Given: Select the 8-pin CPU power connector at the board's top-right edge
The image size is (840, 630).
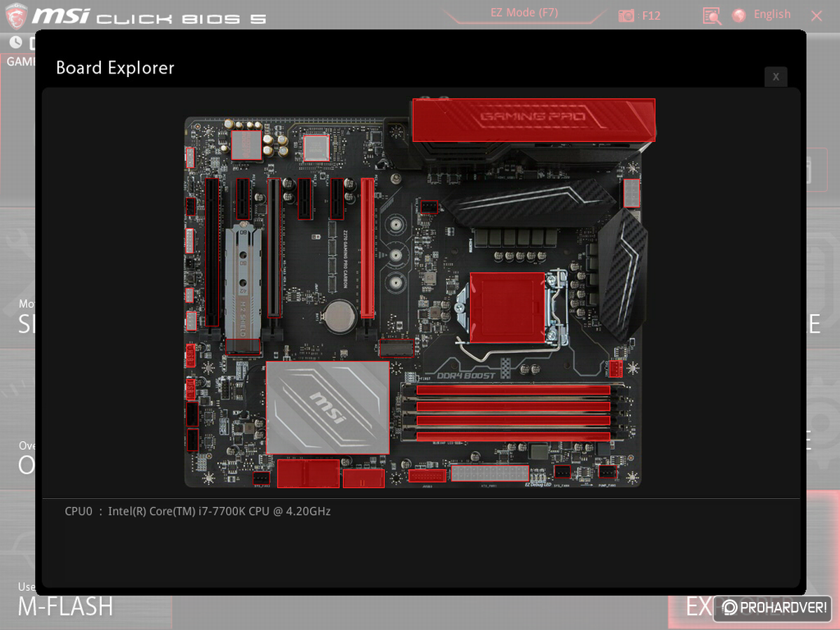Looking at the screenshot, I should pyautogui.click(x=632, y=193).
